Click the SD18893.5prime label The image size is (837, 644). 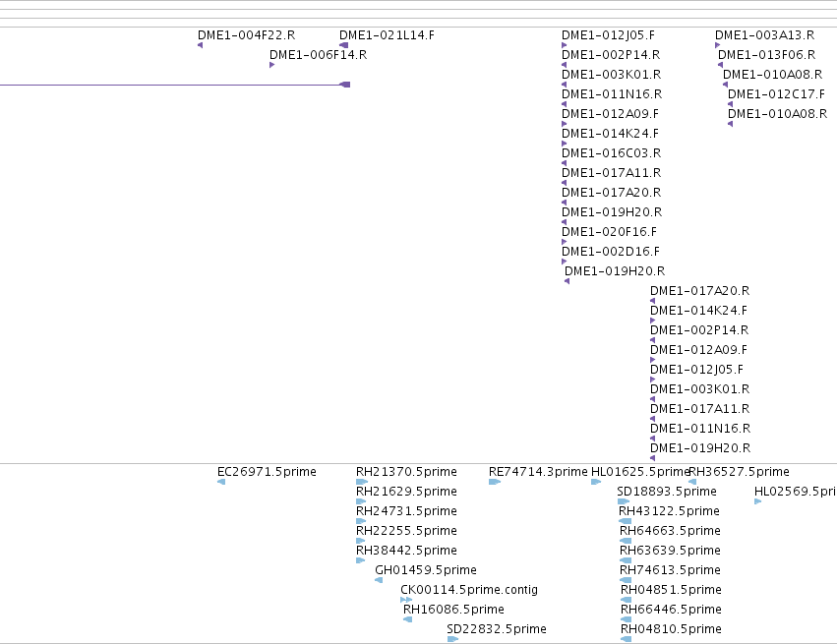[667, 492]
